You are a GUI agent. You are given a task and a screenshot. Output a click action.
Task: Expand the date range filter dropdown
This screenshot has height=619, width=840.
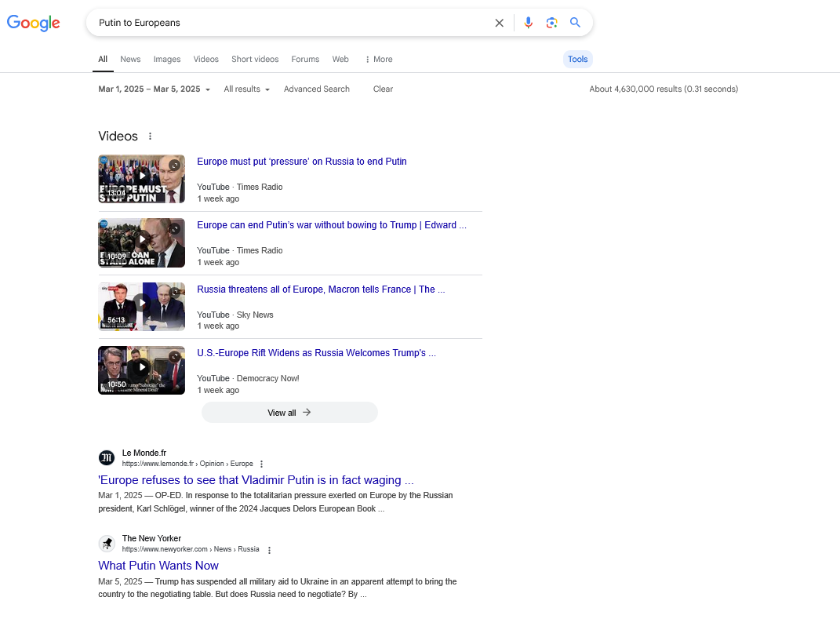tap(154, 89)
